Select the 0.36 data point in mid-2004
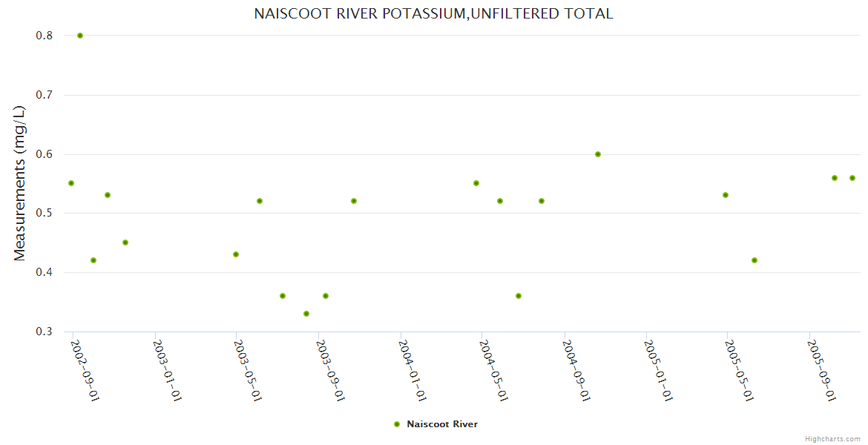 519,296
